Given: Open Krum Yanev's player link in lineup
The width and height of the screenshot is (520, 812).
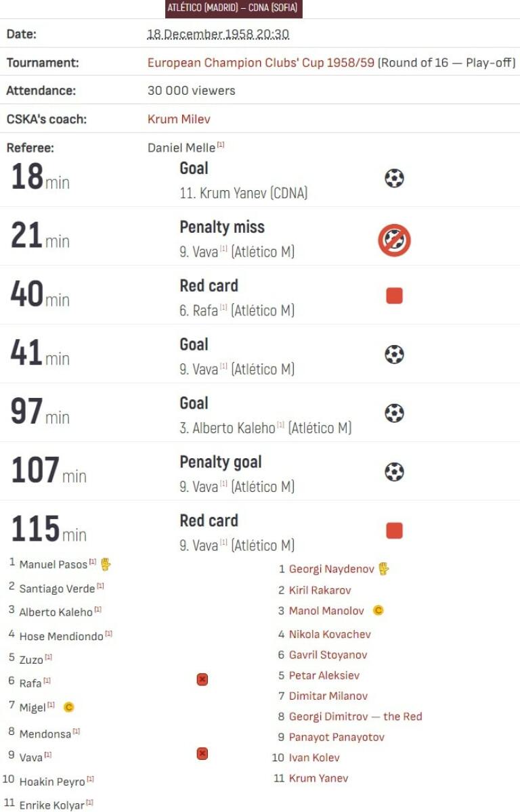Looking at the screenshot, I should click(318, 778).
